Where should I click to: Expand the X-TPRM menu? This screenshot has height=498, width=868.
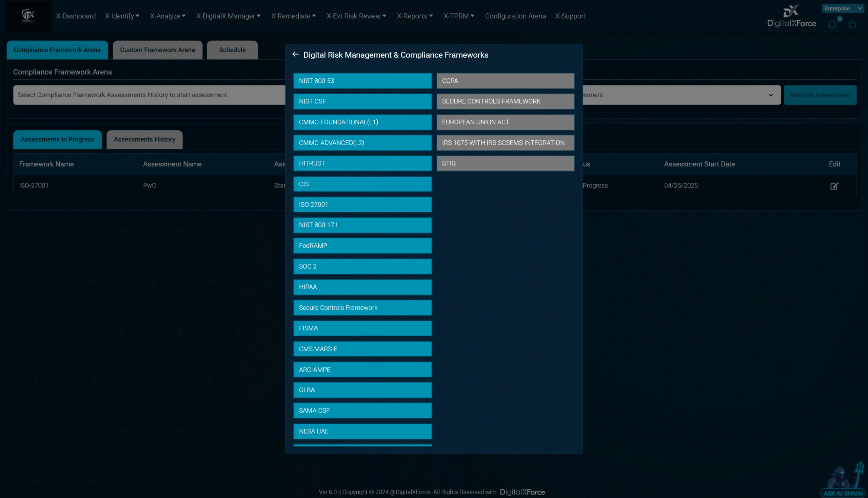[x=459, y=16]
